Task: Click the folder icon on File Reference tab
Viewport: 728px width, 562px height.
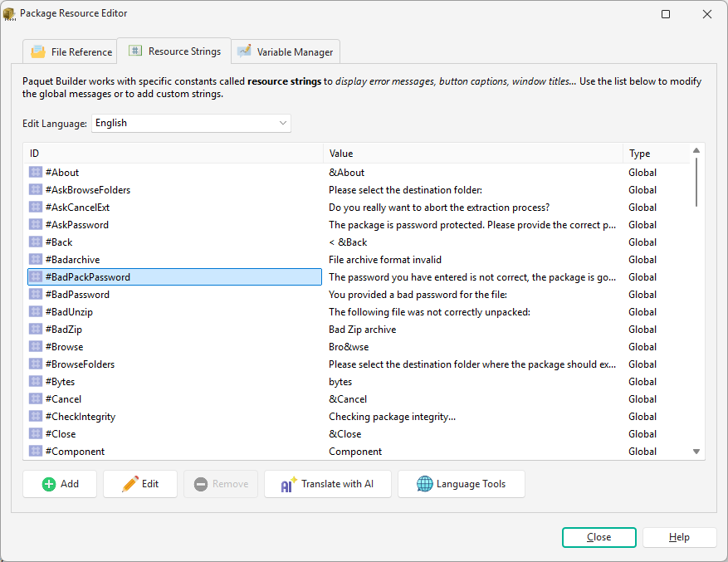Action: click(x=37, y=51)
